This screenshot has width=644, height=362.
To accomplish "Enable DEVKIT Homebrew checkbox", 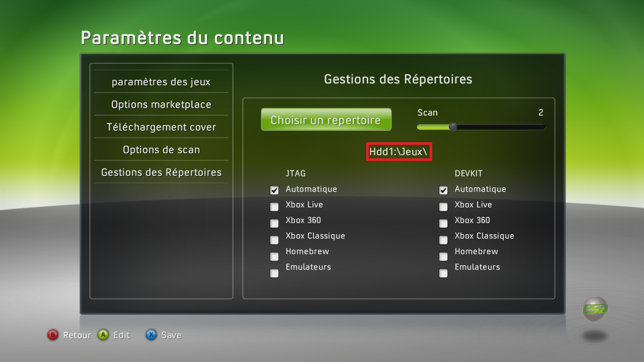I will [443, 256].
